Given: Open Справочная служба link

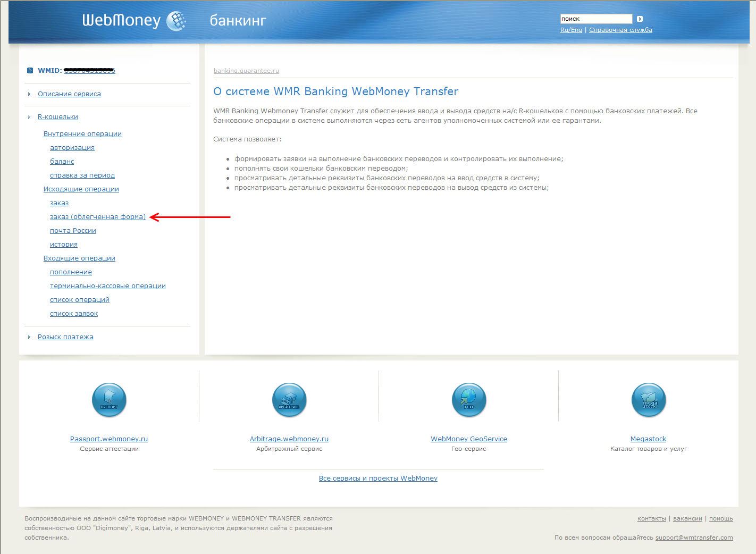Looking at the screenshot, I should [x=620, y=30].
